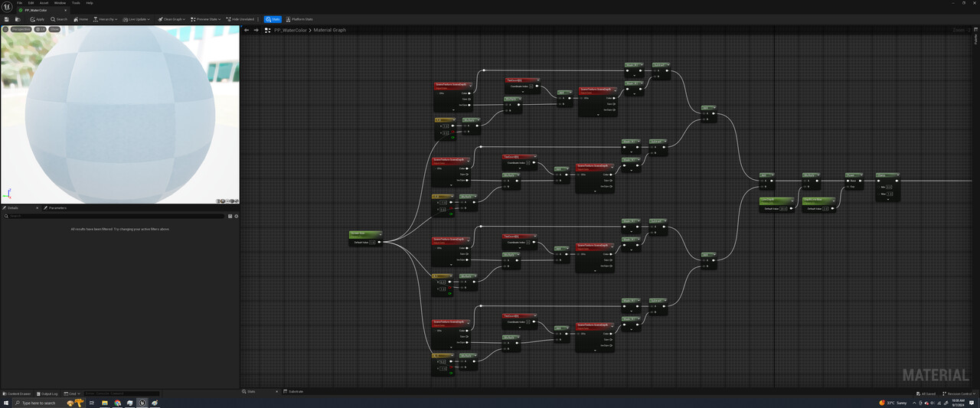Open Details panel settings gear
Viewport: 980px width, 408px height.
tap(236, 216)
